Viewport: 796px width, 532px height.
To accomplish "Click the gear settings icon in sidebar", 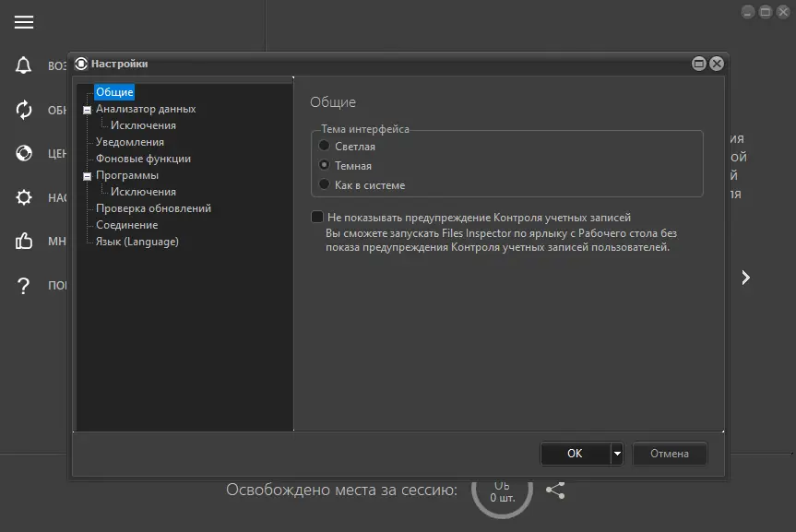I will pyautogui.click(x=24, y=197).
